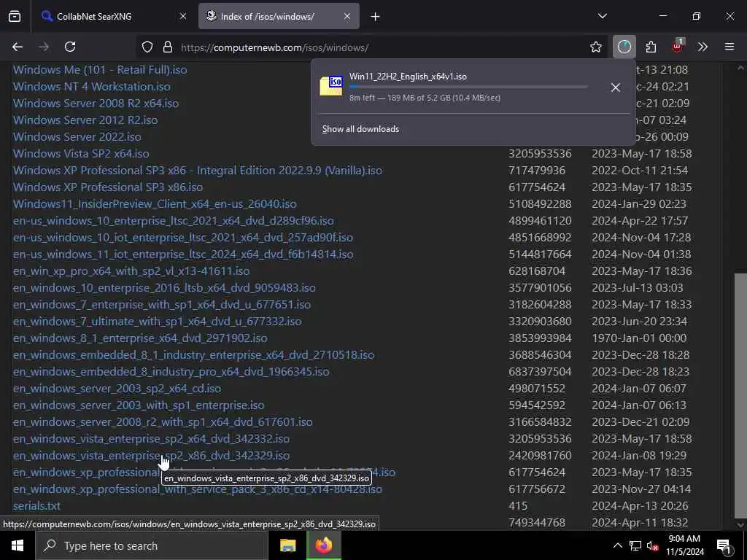Open network status tray icon

[x=635, y=545]
